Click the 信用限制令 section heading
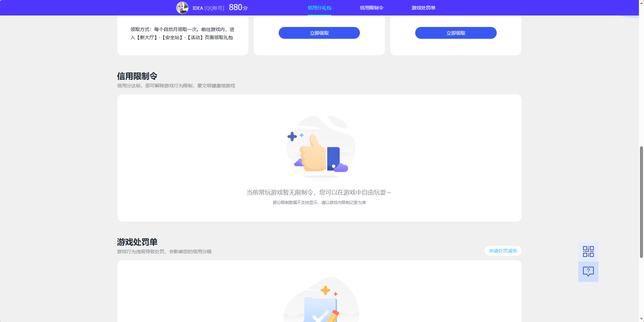The height and width of the screenshot is (322, 644). (x=137, y=76)
